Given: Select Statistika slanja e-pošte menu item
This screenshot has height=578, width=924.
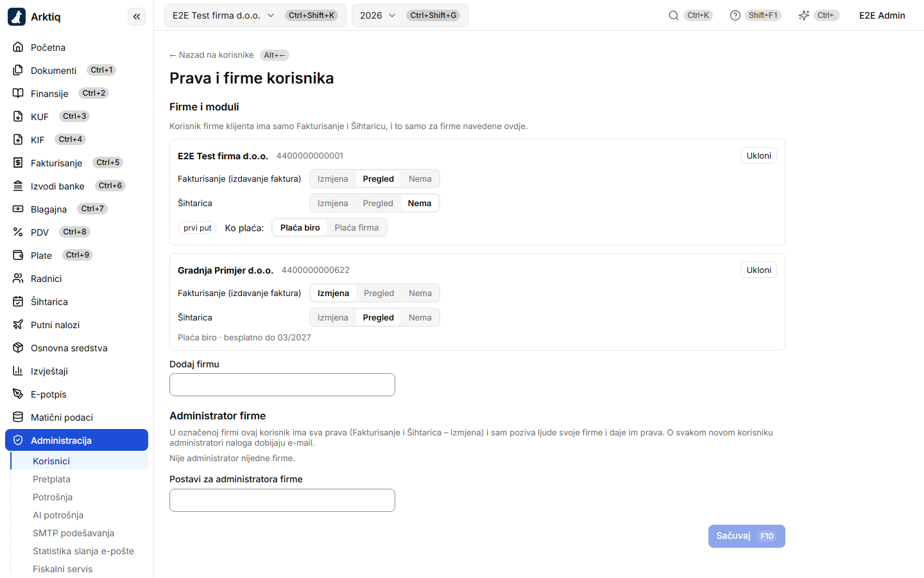Looking at the screenshot, I should coord(80,551).
